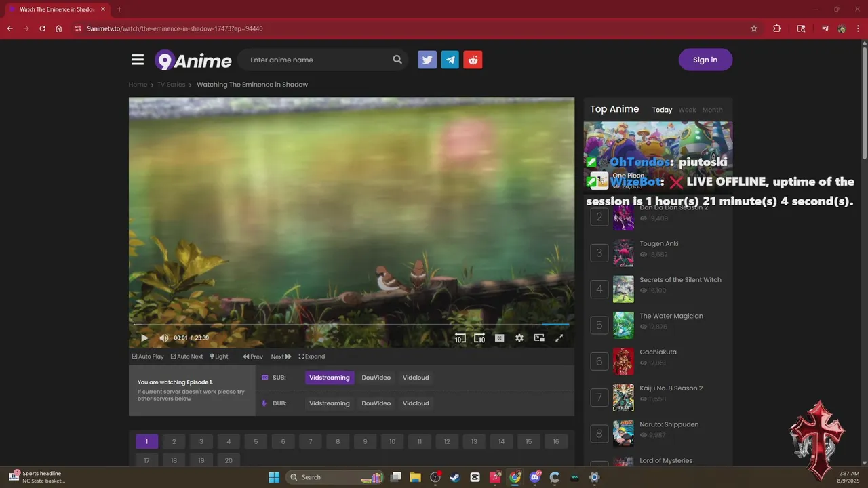This screenshot has height=488, width=868.
Task: Select SUB Vidcloud server
Action: [x=416, y=378]
